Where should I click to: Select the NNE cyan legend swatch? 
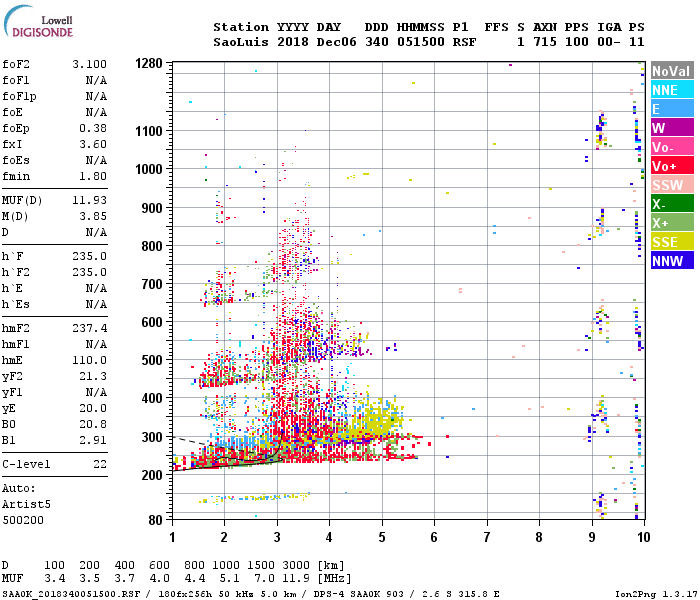672,90
